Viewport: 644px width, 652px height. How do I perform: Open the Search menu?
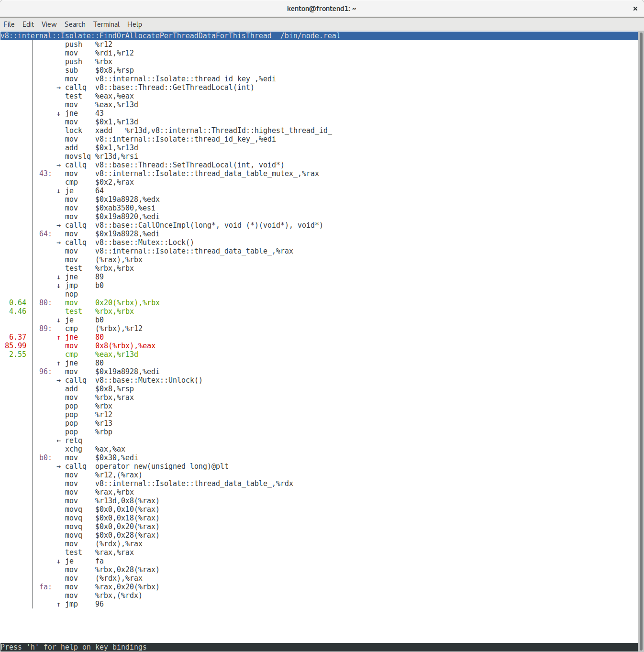click(75, 24)
